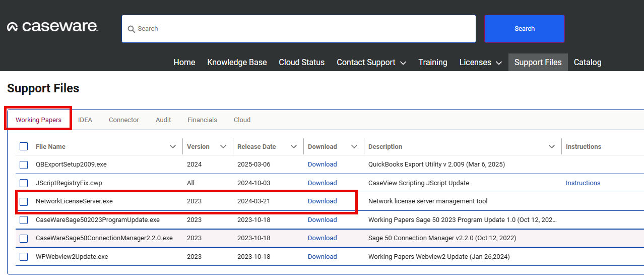Open the Training page
The image size is (644, 277).
433,63
